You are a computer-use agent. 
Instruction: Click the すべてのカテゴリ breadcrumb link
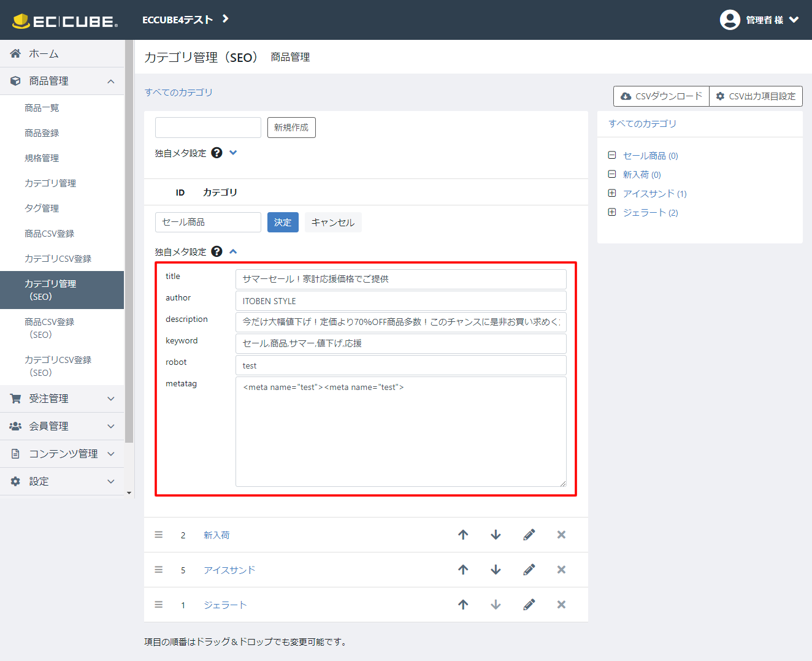[178, 92]
